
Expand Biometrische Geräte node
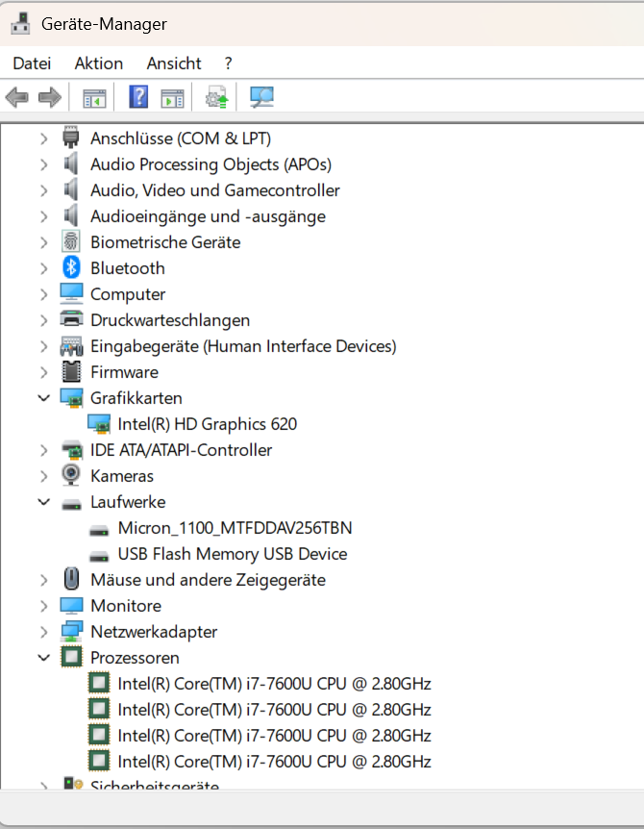tap(44, 242)
